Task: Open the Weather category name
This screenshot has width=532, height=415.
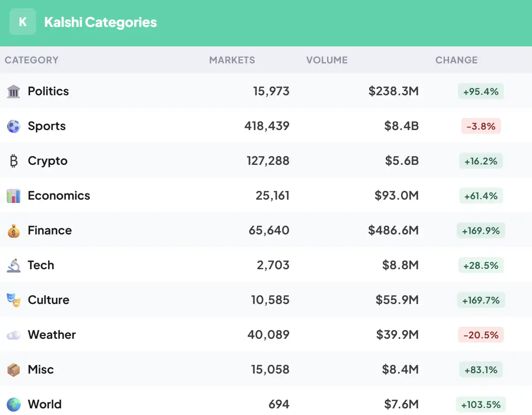Action: point(52,335)
